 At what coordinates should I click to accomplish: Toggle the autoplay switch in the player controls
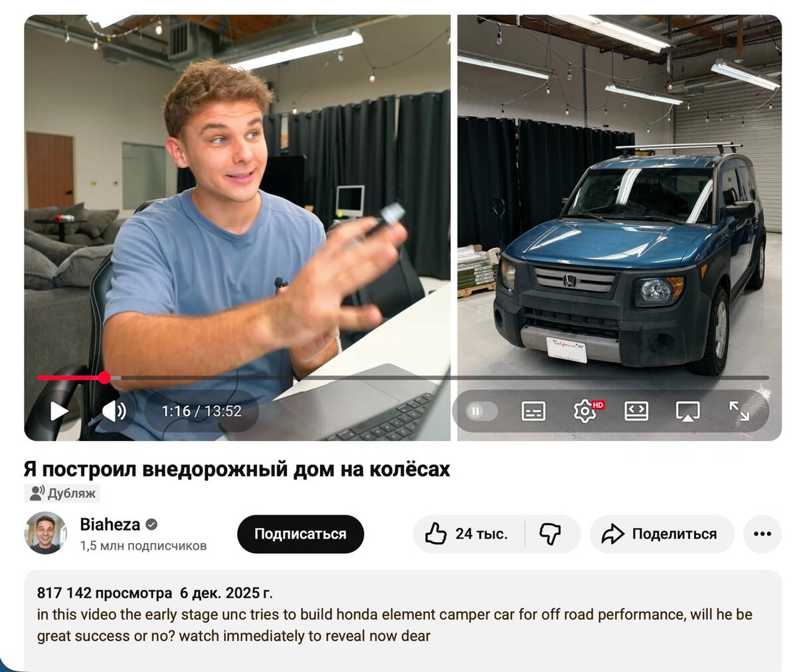coord(482,412)
